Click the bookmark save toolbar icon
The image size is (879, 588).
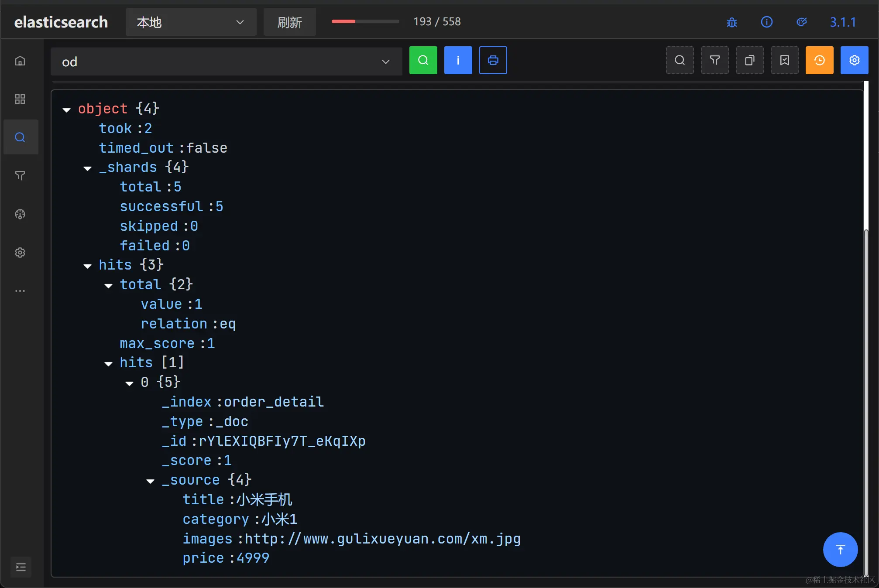[784, 60]
